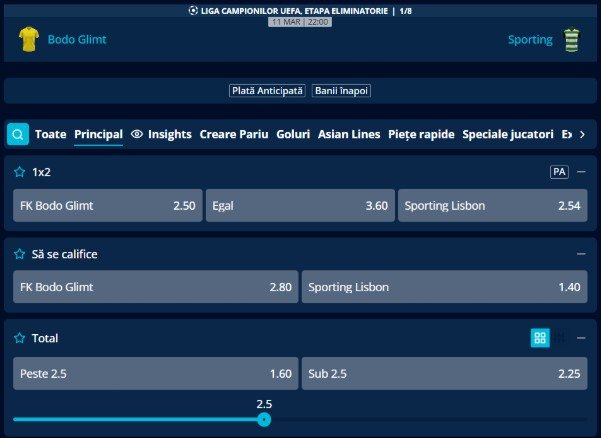Viewport: 601px width, 438px height.
Task: Bet FK Bodo Glimt to qualify 2.80
Action: 156,287
